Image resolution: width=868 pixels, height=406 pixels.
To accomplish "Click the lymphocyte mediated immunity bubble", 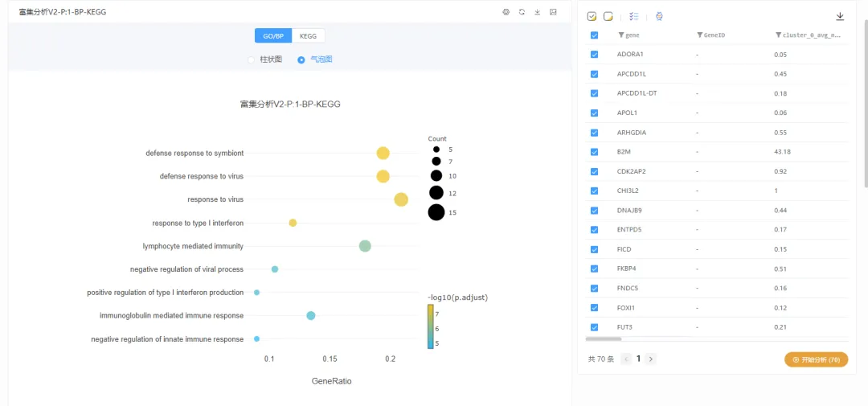I will (x=365, y=246).
